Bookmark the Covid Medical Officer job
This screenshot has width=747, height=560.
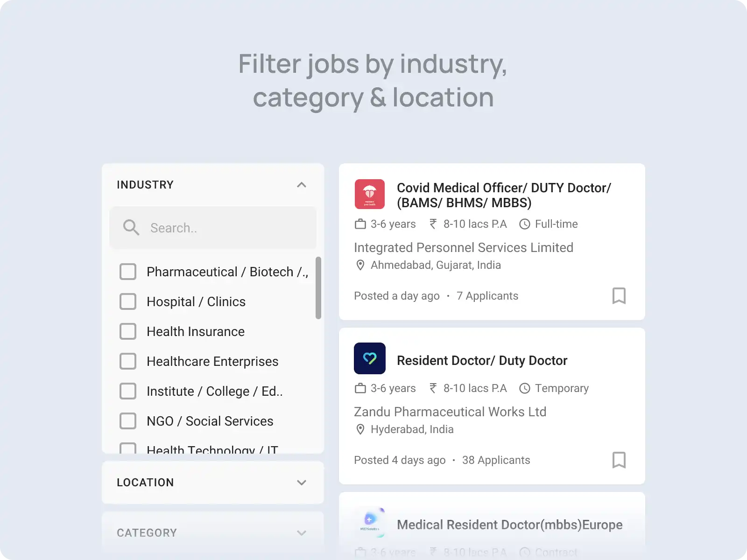click(x=619, y=296)
